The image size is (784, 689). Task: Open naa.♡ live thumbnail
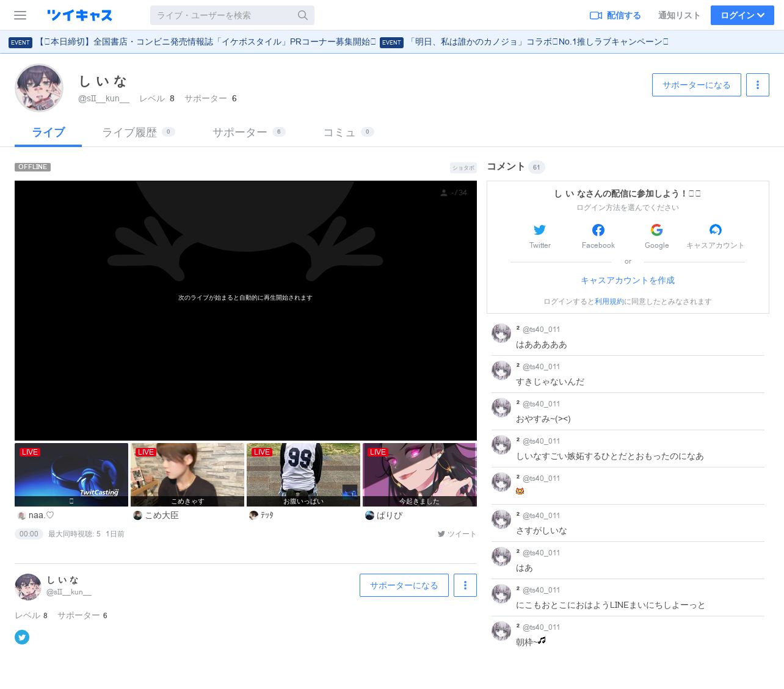71,475
